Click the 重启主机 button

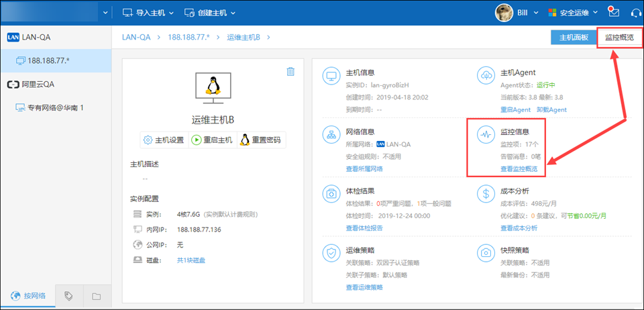(212, 140)
